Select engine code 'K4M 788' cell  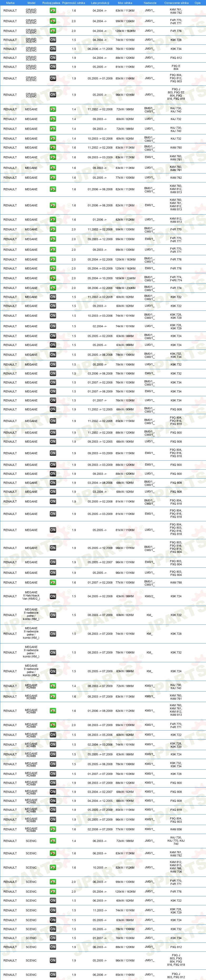point(176,583)
